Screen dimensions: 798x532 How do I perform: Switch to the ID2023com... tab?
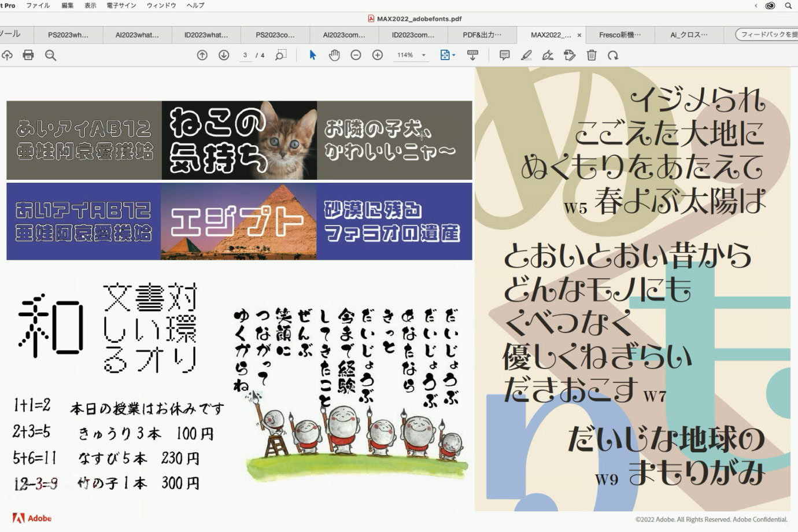(413, 35)
